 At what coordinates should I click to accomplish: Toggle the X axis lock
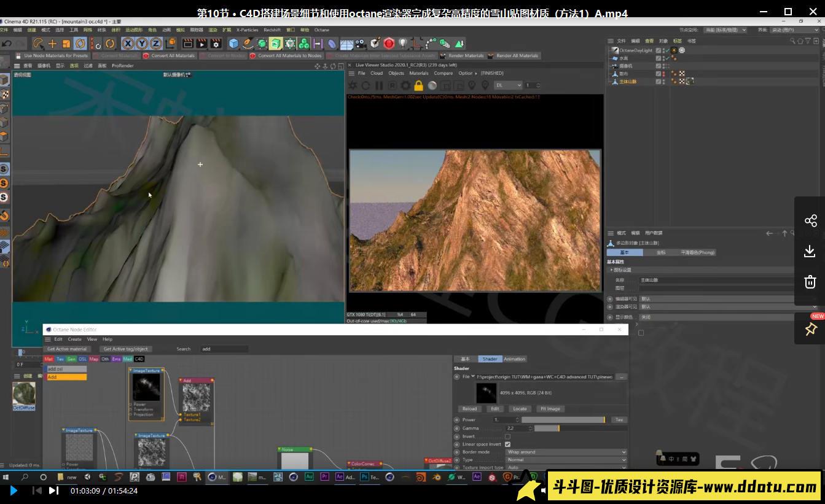128,44
